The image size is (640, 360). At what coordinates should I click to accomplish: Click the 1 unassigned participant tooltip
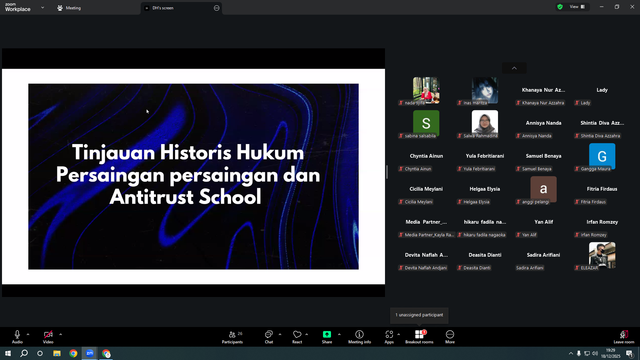click(419, 315)
